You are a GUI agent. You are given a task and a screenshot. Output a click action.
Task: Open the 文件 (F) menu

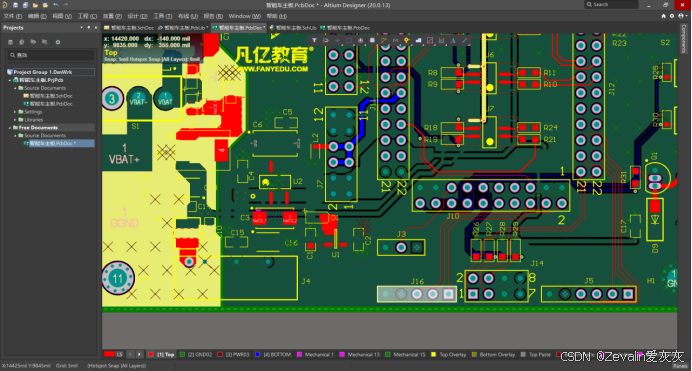(12, 16)
